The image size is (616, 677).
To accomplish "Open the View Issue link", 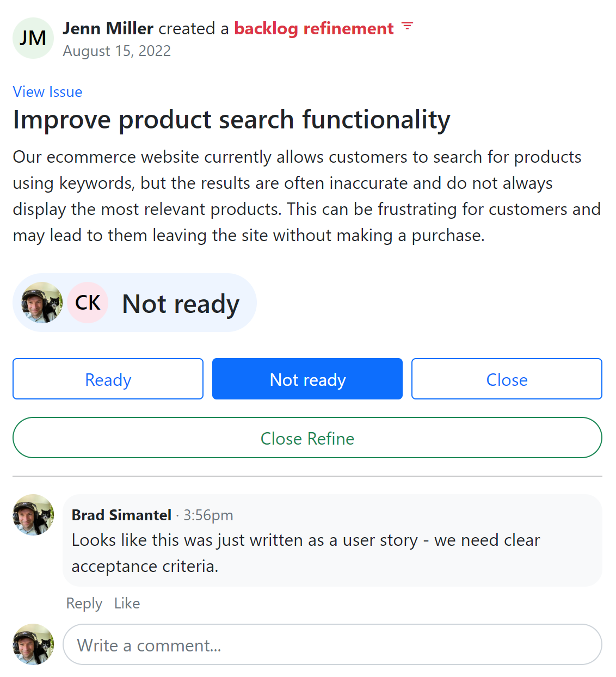I will 47,92.
